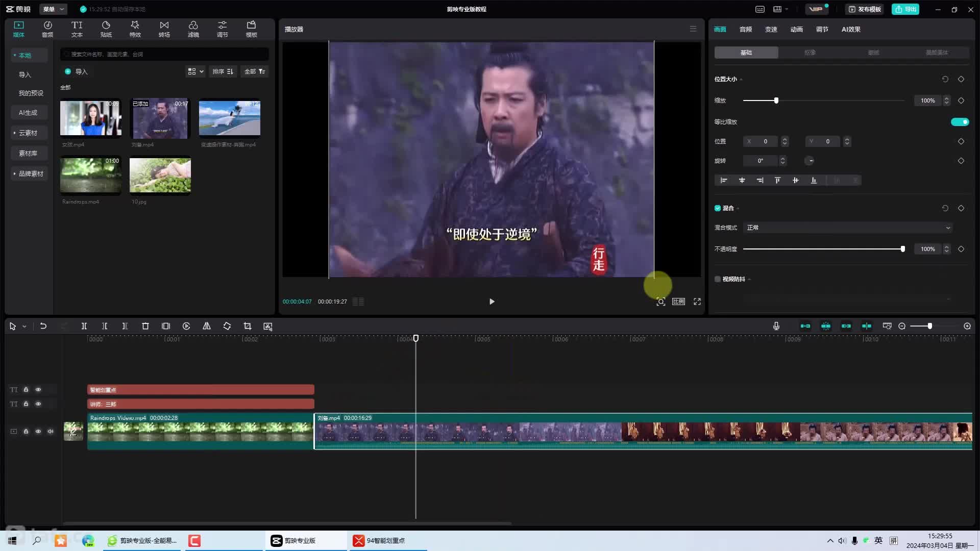This screenshot has height=551, width=980.
Task: Toggle auto-snap in timeline toolbar
Action: (x=826, y=326)
